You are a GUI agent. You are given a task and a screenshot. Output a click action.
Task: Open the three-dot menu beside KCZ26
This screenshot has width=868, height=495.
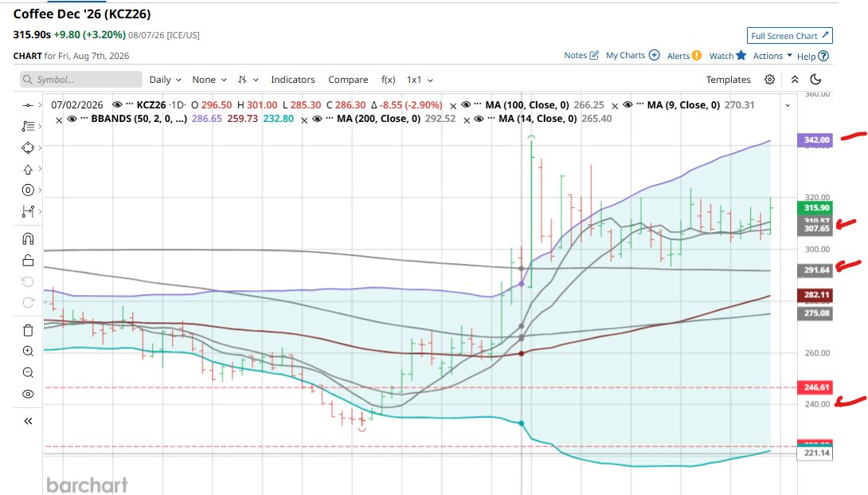pyautogui.click(x=130, y=104)
